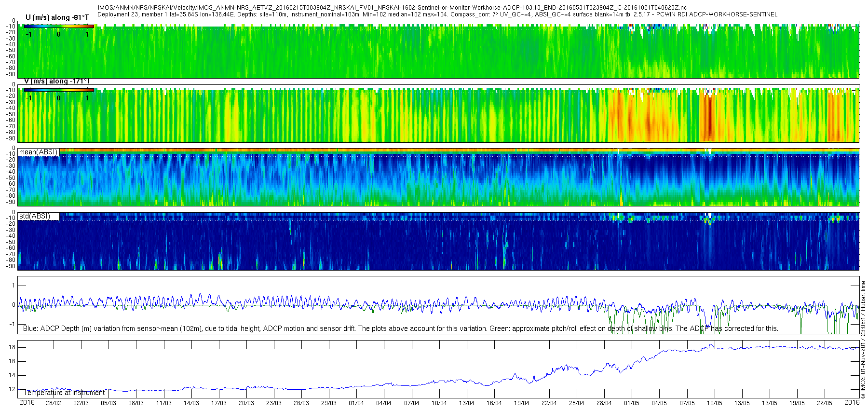Click the '28/02' date tick label
Viewport: 868px width, 410px height.
point(54,403)
